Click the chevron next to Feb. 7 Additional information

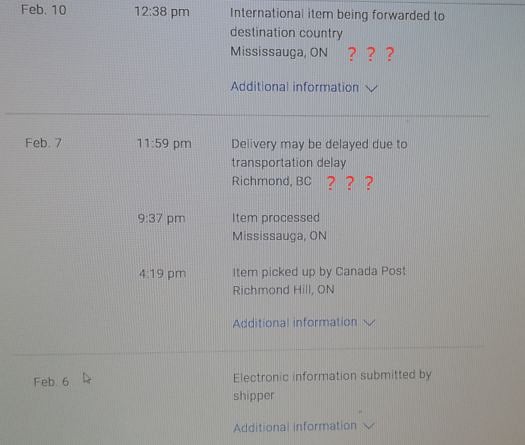pos(369,323)
